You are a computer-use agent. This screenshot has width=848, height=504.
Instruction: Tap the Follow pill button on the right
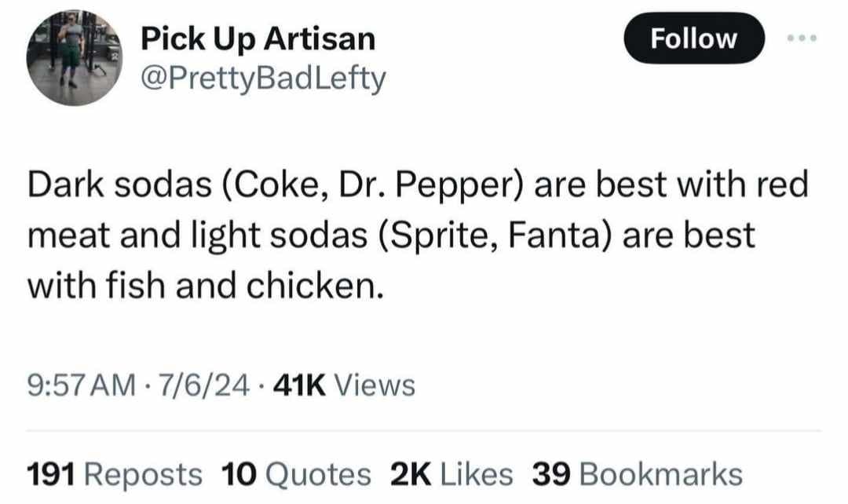tap(694, 38)
